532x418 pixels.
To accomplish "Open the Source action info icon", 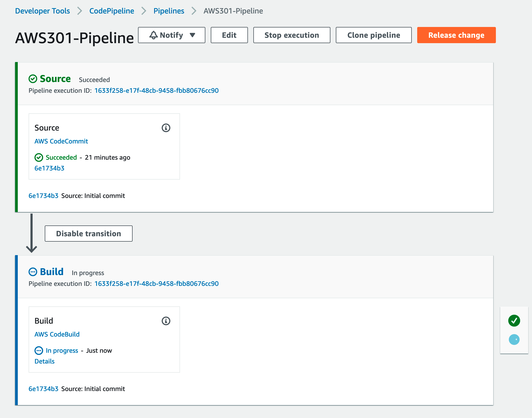I will 166,128.
